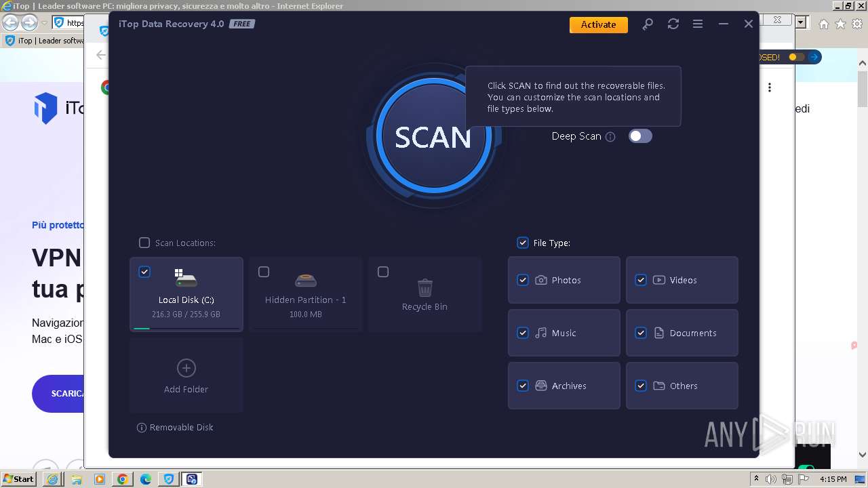This screenshot has width=868, height=488.
Task: Open Internet Explorer from the taskbar
Action: 53,479
